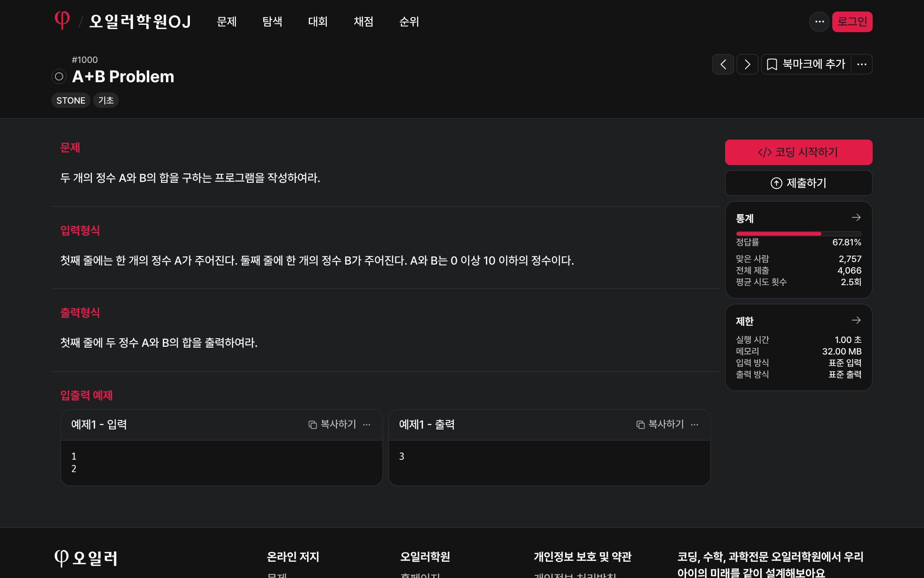Click the footer 오일러 logo
Viewport: 924px width, 578px height.
(x=86, y=558)
